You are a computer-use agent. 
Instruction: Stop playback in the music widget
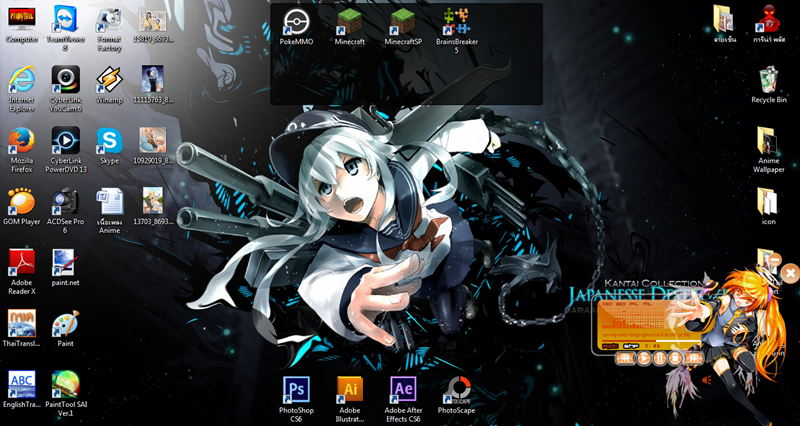pyautogui.click(x=676, y=358)
